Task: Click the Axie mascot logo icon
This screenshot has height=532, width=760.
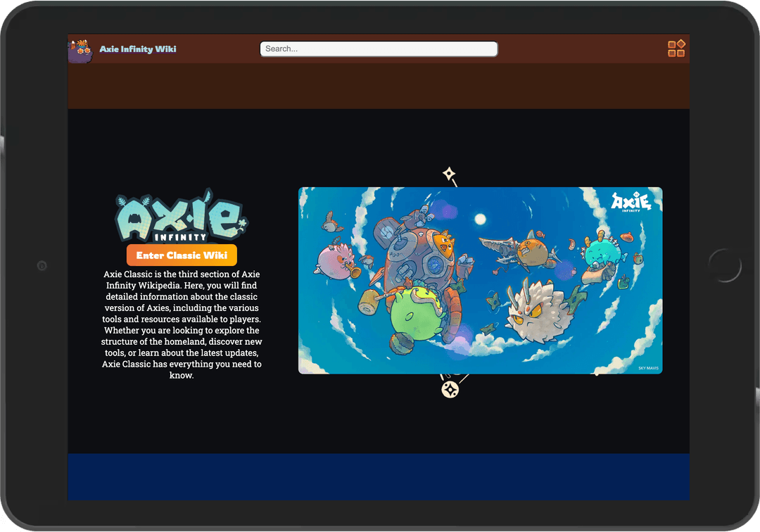Action: coord(80,51)
